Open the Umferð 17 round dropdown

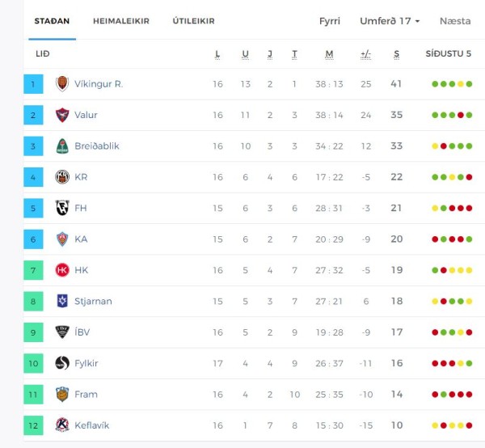[x=390, y=21]
